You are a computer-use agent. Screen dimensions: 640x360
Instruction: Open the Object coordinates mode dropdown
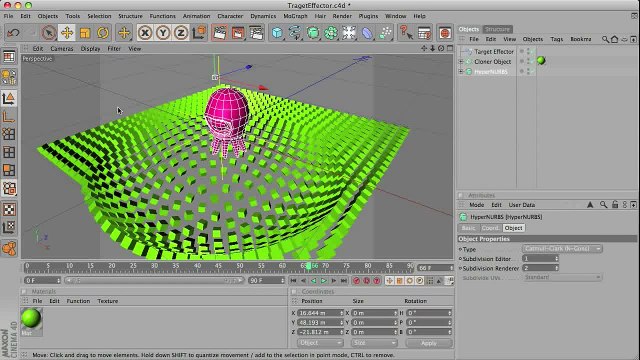click(x=320, y=343)
